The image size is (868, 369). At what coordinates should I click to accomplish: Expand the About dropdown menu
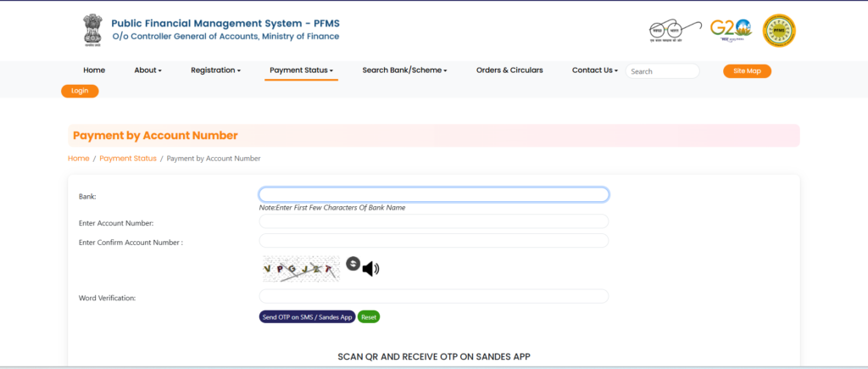click(x=147, y=70)
